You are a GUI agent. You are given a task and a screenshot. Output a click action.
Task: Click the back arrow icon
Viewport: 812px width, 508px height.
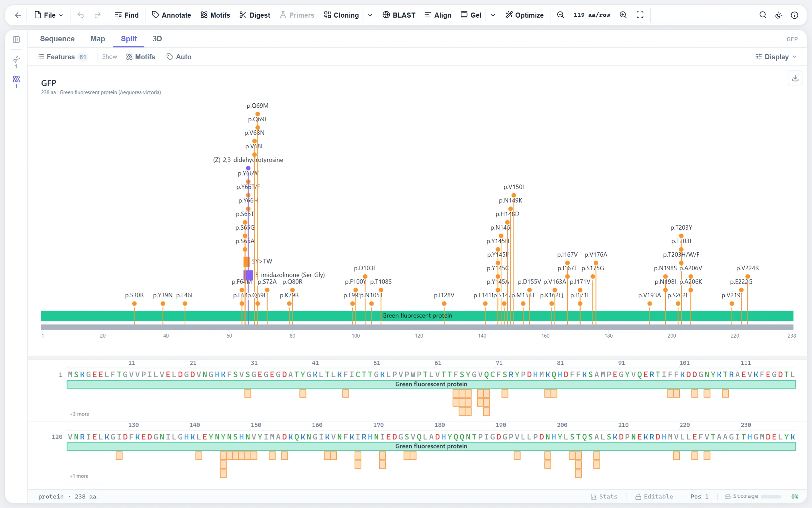(x=18, y=15)
